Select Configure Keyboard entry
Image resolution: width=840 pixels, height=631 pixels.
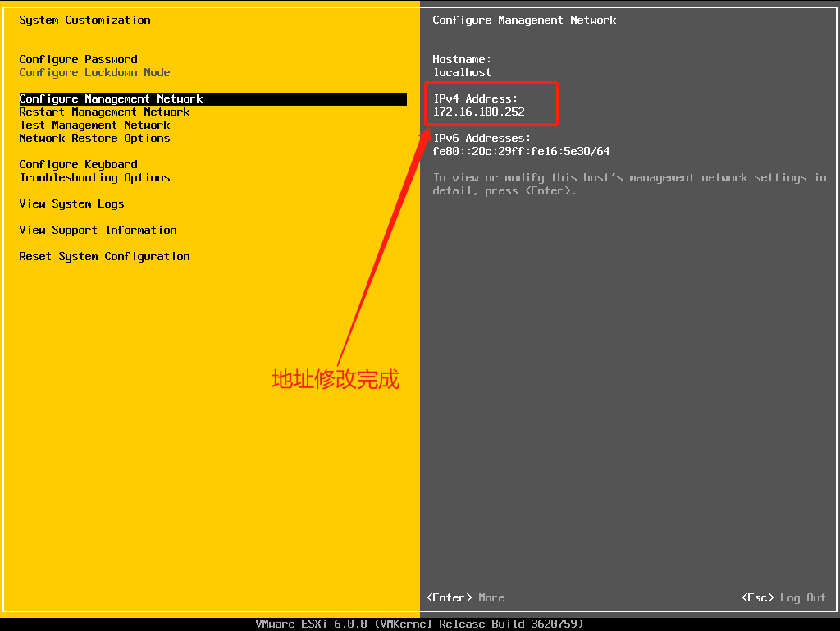coord(79,164)
